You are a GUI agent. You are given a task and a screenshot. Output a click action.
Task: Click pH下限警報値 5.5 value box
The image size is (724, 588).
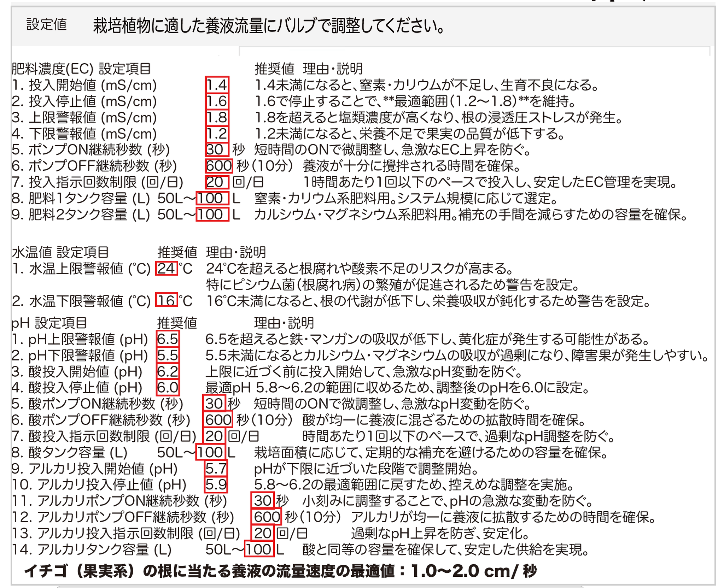[x=168, y=355]
